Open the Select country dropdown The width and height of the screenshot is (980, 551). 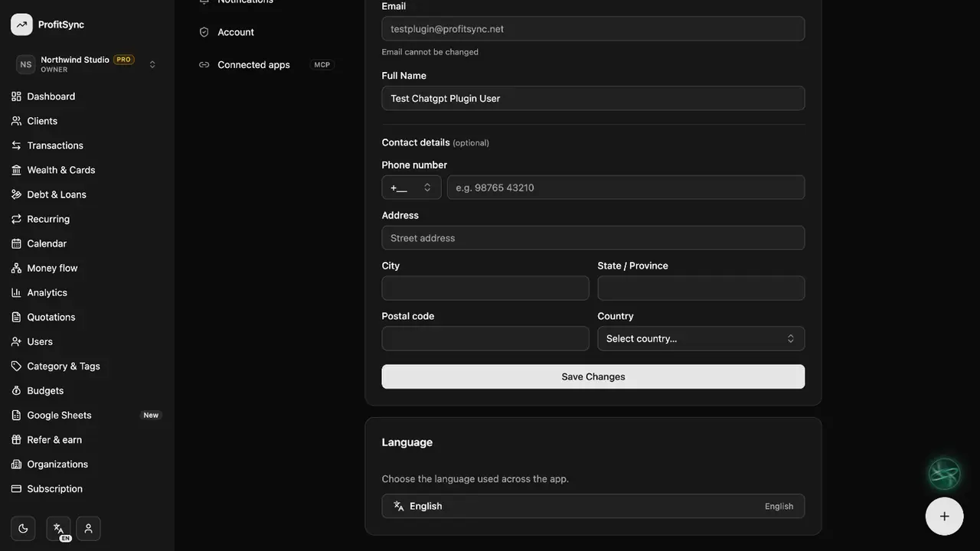click(701, 338)
